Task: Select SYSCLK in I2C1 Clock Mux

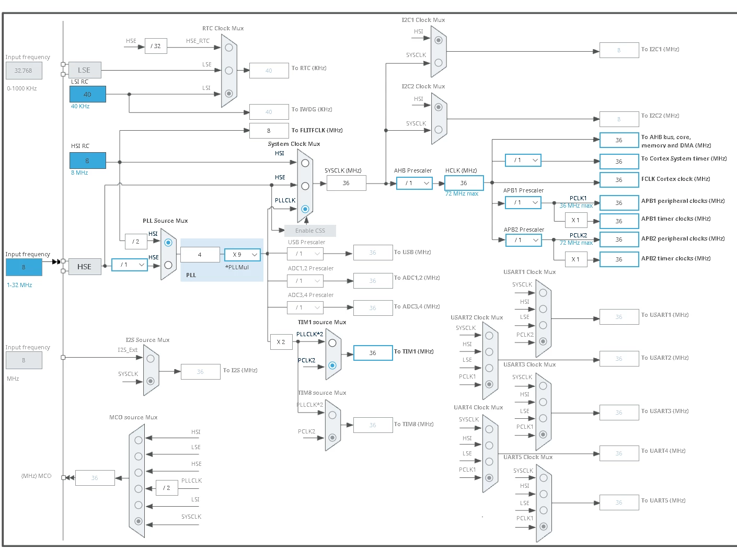Action: 439,63
